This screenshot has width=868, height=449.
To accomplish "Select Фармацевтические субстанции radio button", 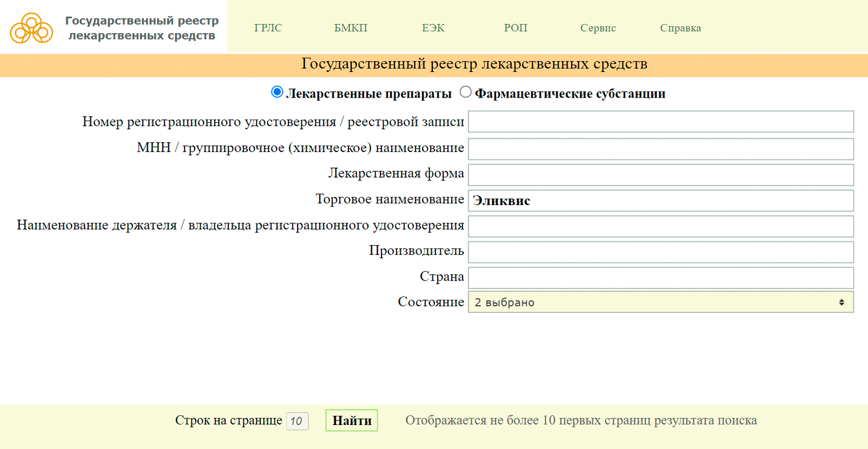I will click(x=466, y=92).
